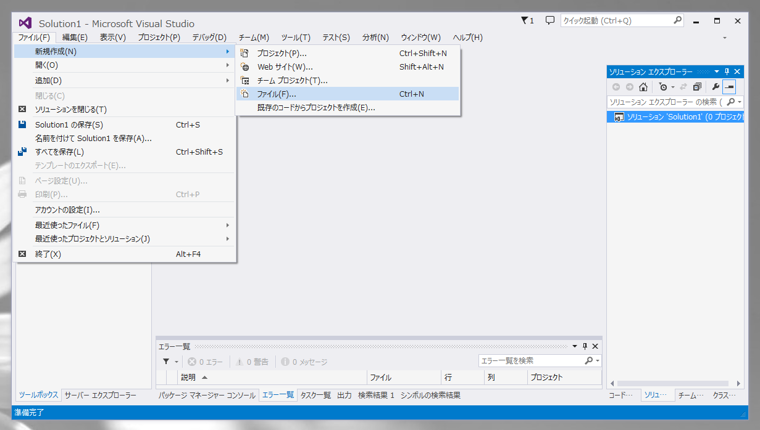This screenshot has height=430, width=760.
Task: Open Error List window options dropdown
Action: pos(575,346)
